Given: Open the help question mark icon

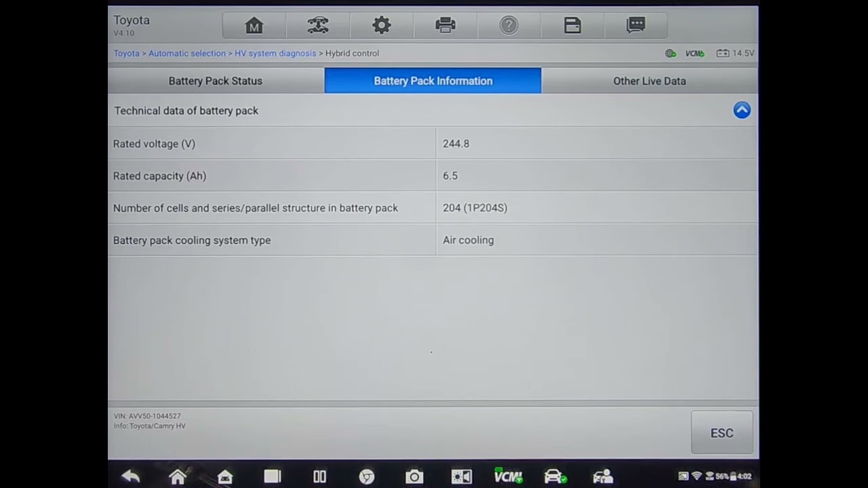Looking at the screenshot, I should click(509, 26).
